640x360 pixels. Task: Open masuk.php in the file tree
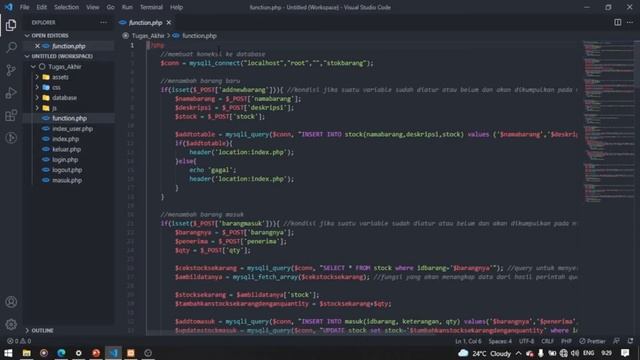click(69, 180)
